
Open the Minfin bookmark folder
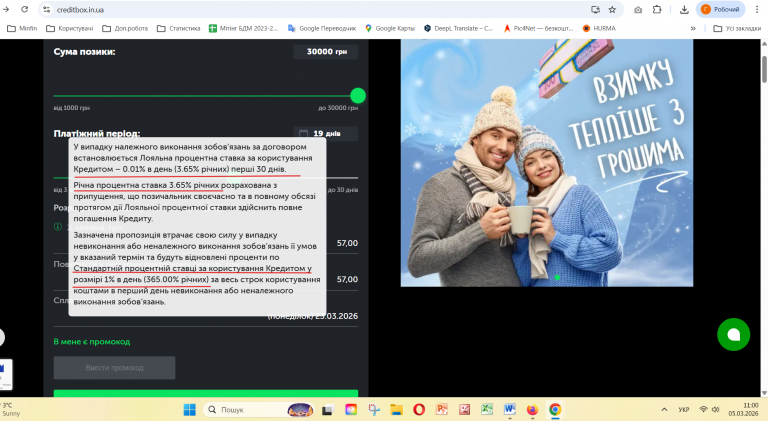23,28
